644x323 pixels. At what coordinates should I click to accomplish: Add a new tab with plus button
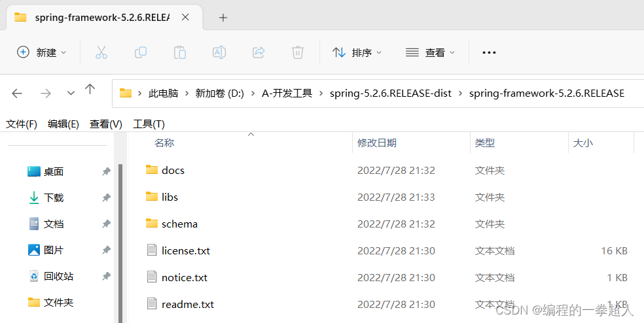pos(223,18)
